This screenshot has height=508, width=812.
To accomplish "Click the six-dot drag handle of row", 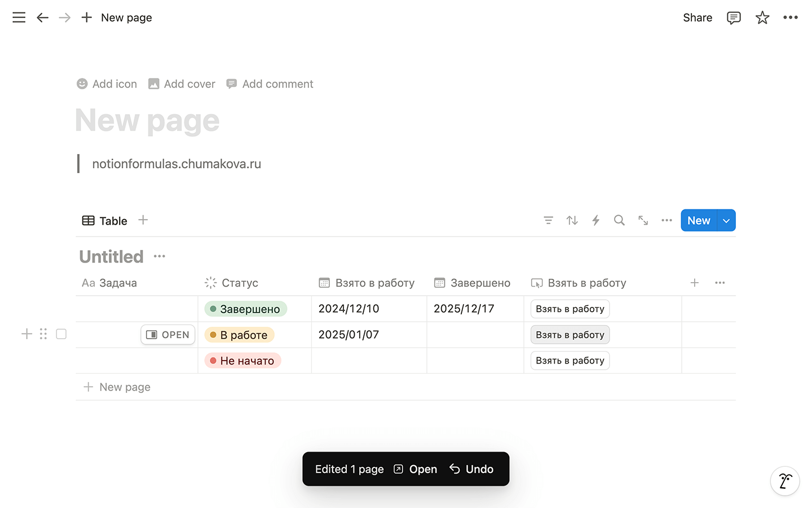I will (43, 334).
